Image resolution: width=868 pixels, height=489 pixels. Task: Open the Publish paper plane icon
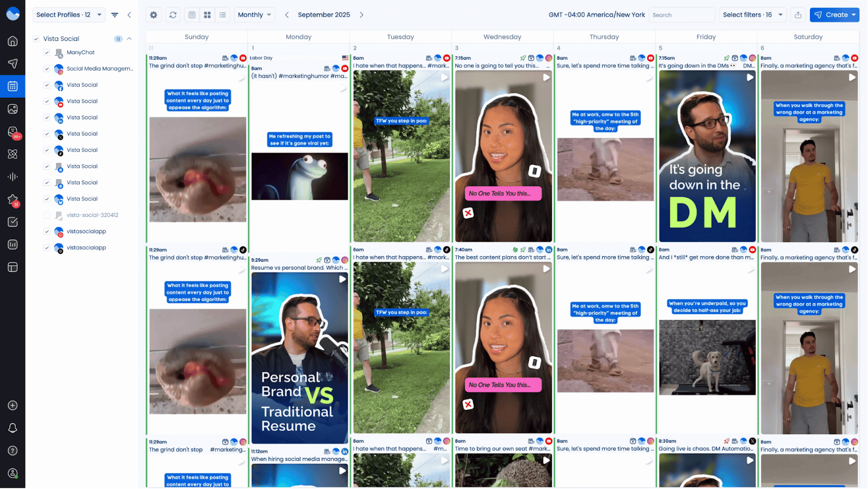[x=12, y=63]
